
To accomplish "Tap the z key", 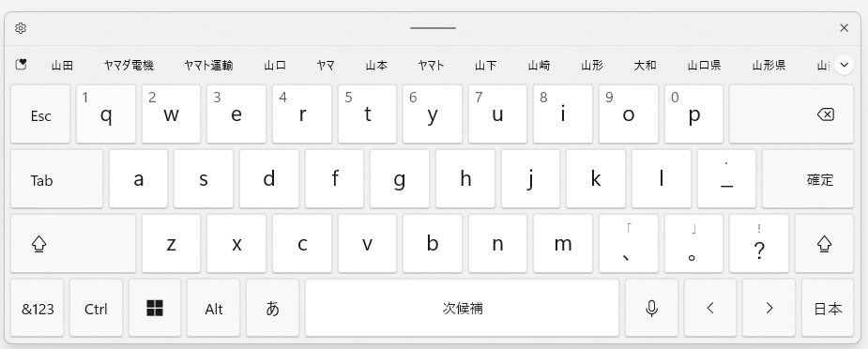I will 171,243.
